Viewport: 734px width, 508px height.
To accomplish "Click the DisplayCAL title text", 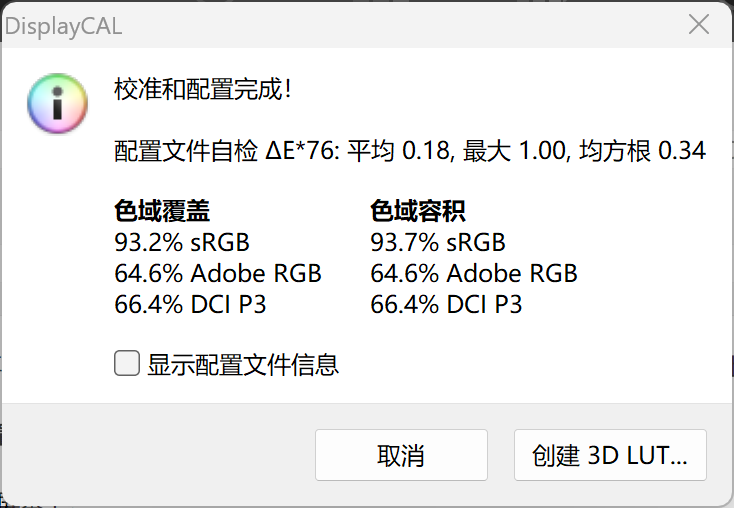I will tap(62, 26).
